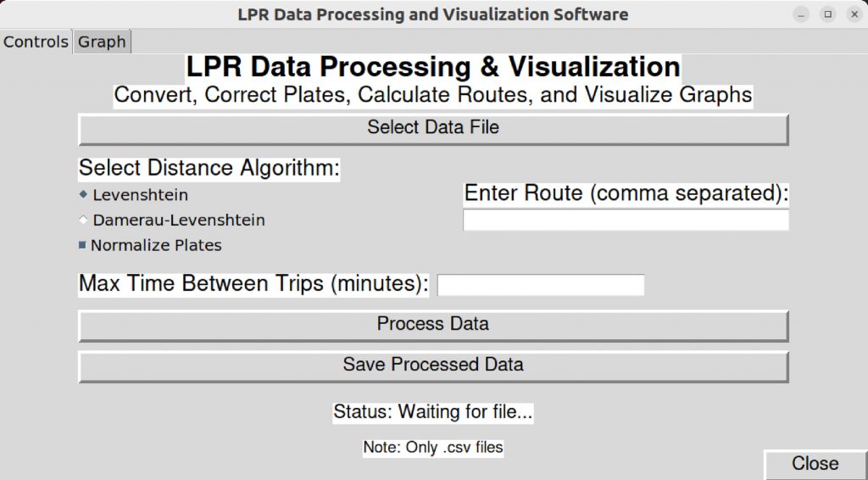Click the 'Status: Waiting for file...' label
Screen dimensions: 868x480
[x=433, y=412]
